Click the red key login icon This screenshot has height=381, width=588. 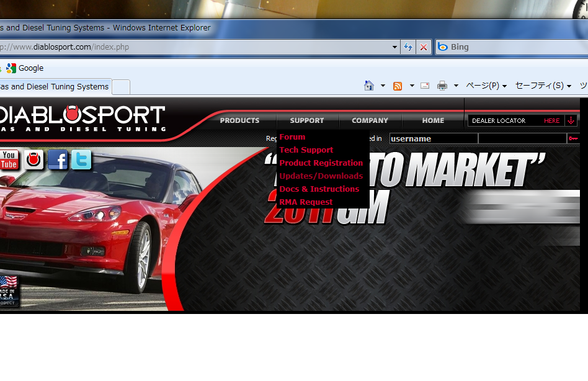[573, 139]
